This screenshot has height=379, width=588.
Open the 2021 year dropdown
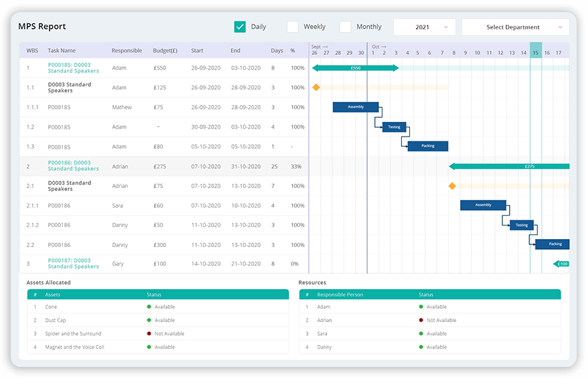425,27
